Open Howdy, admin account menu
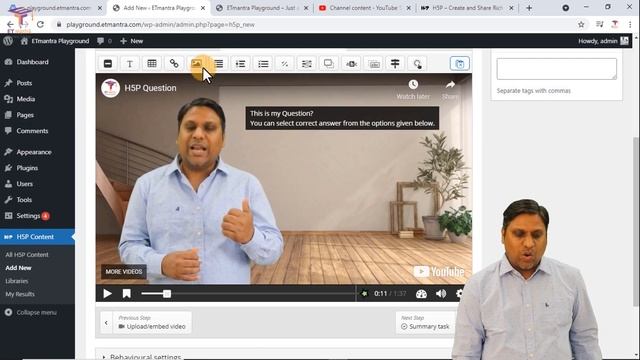This screenshot has width=640, height=360. (603, 41)
